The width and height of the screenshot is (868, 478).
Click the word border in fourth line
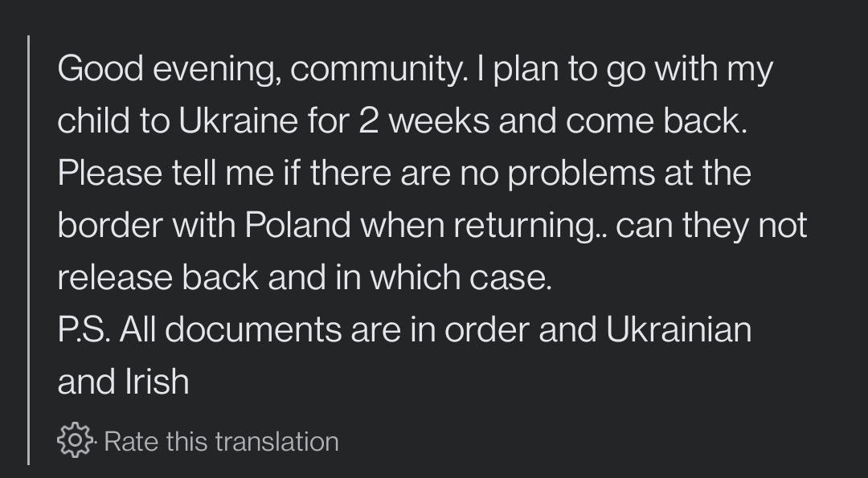click(110, 225)
